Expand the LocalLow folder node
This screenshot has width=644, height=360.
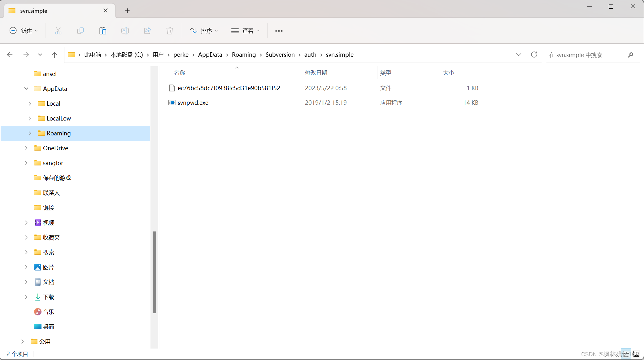pos(30,118)
